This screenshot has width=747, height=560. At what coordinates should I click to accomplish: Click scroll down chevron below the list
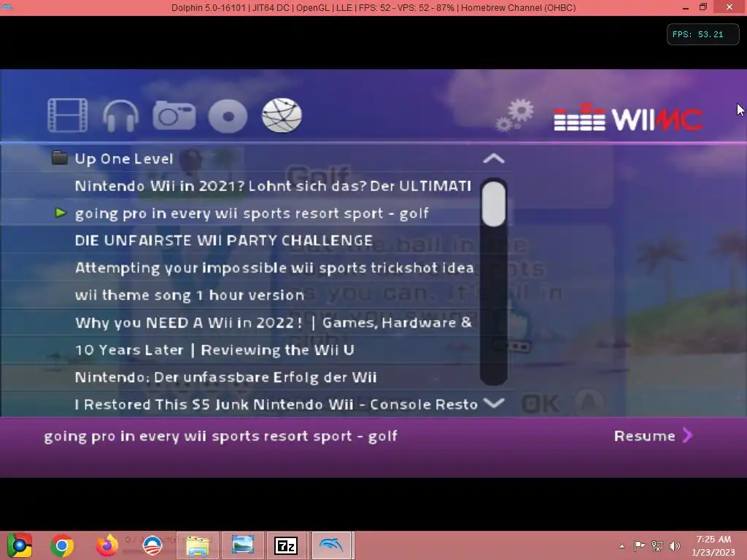(494, 403)
